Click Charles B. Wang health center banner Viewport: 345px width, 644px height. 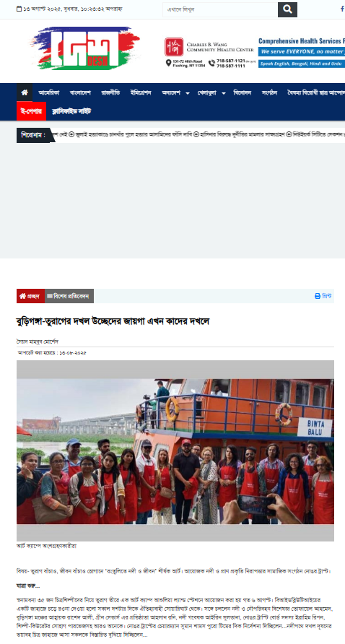tap(255, 53)
